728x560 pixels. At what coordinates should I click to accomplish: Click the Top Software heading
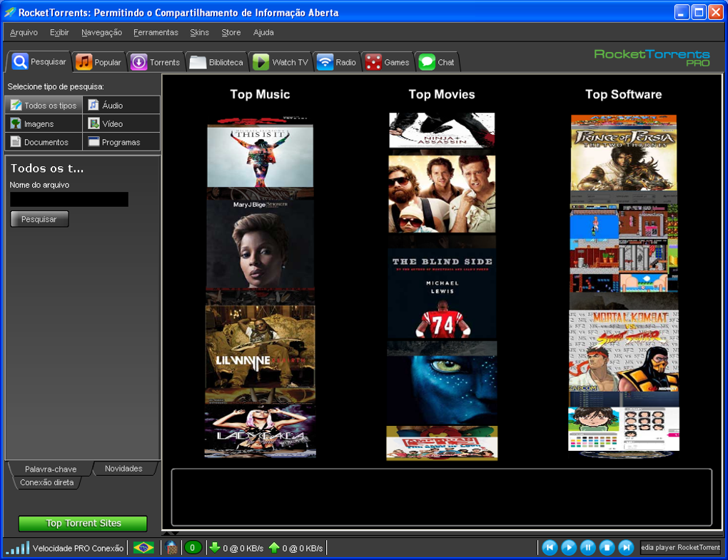[x=624, y=94]
